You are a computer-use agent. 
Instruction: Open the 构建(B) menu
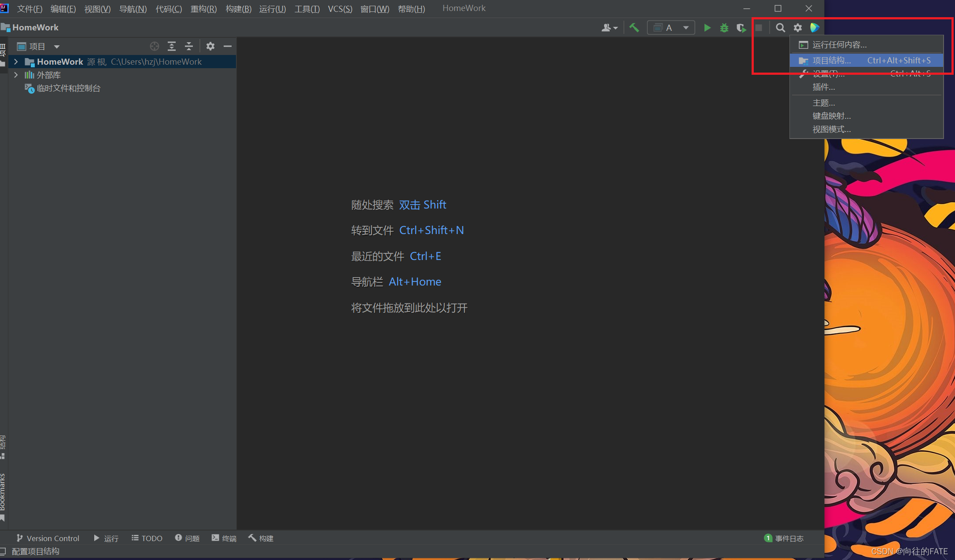click(x=238, y=9)
